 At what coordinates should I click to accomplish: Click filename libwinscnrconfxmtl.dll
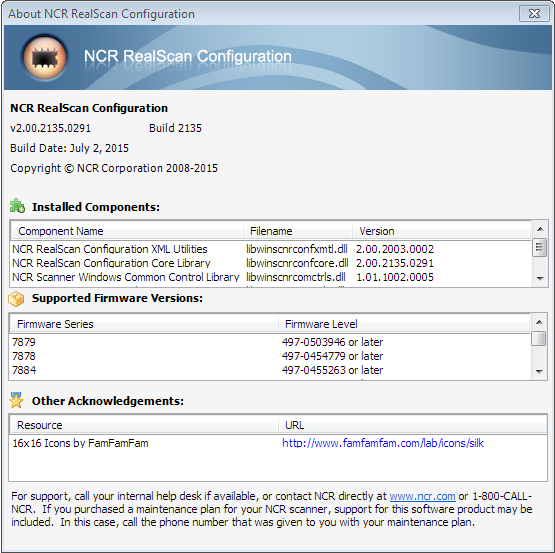click(x=297, y=249)
